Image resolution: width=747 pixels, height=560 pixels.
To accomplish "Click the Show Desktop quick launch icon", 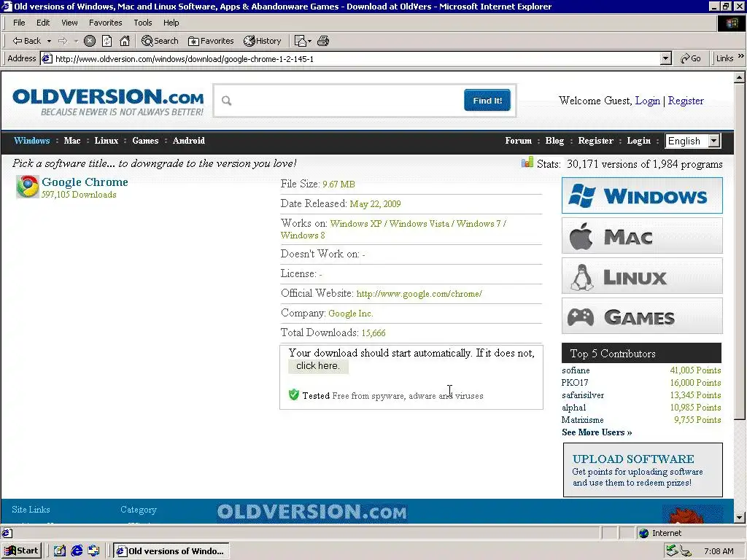I will click(x=60, y=551).
